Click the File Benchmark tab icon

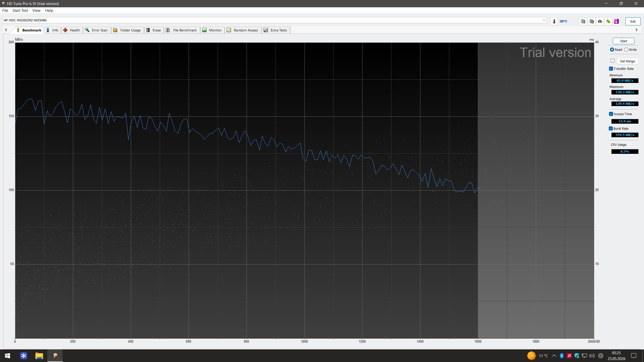click(x=168, y=30)
